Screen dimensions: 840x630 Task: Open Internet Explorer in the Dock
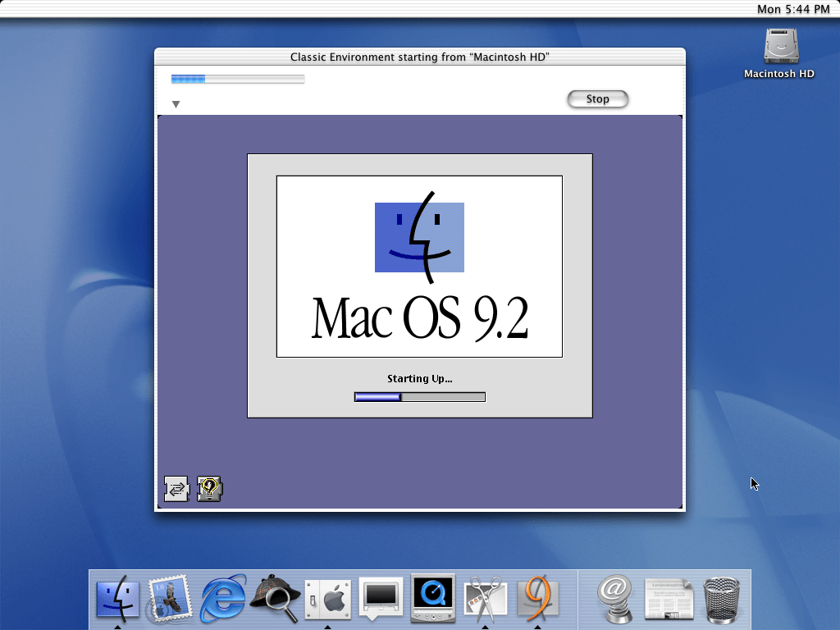(223, 596)
